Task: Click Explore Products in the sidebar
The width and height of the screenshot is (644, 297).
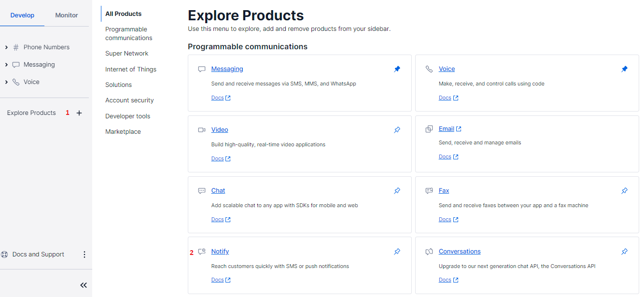Action: 31,113
